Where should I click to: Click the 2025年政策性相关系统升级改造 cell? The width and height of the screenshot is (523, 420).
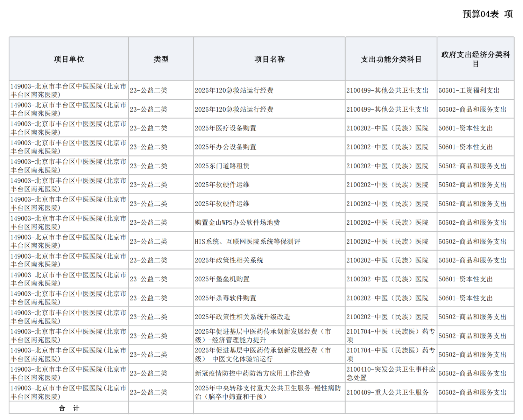[242, 317]
